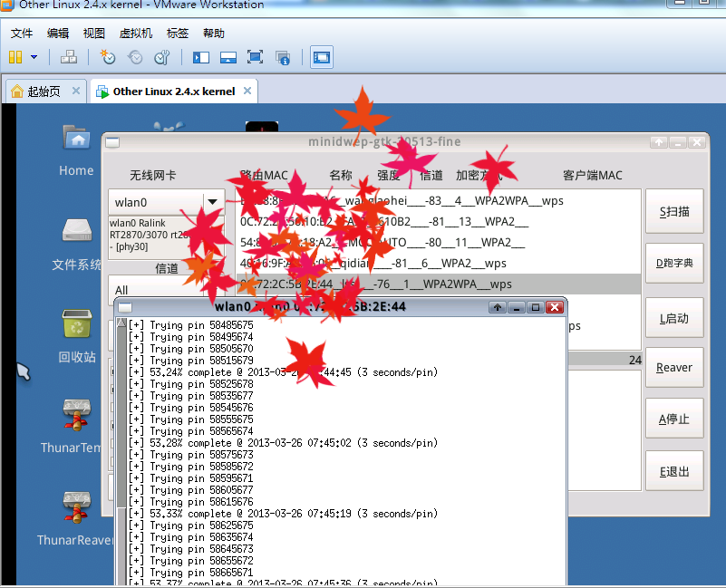Click the D跑字典 dictionary button

tap(674, 263)
